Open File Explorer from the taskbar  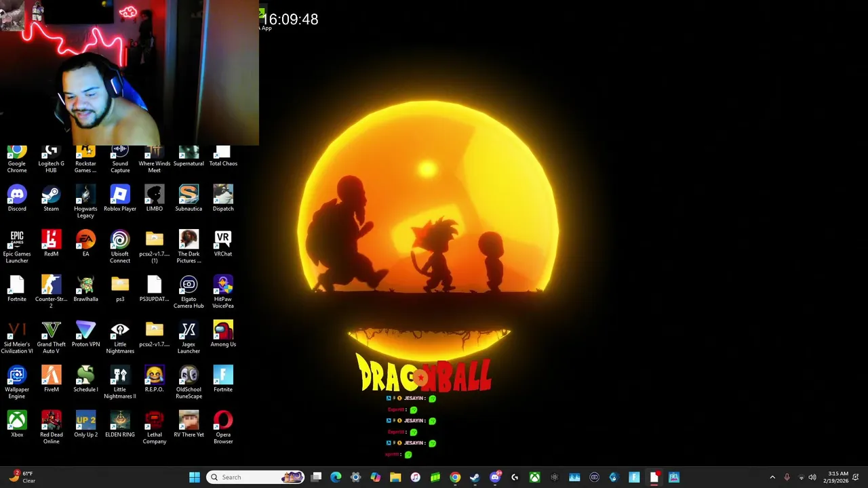pos(395,477)
